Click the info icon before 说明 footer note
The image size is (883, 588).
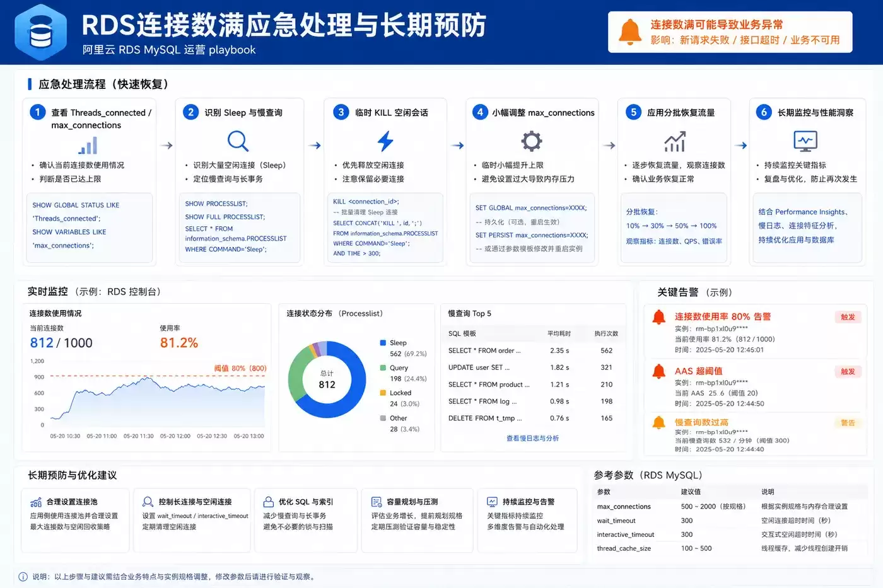click(x=23, y=577)
